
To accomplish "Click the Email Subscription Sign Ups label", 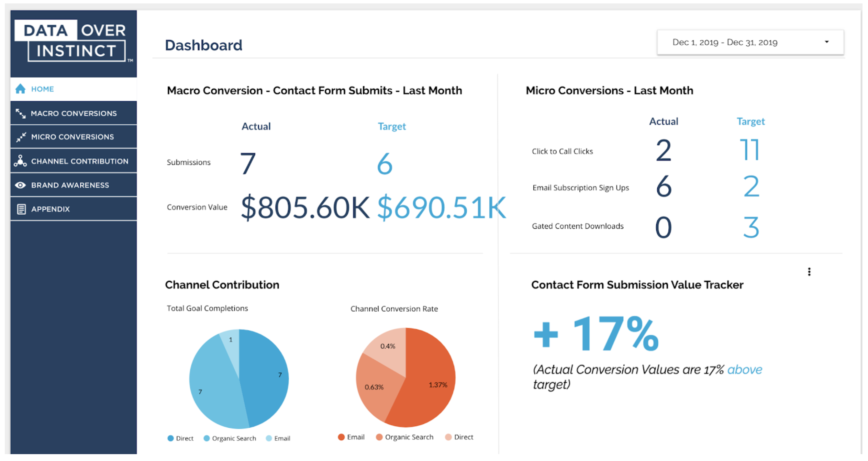I will click(x=581, y=188).
